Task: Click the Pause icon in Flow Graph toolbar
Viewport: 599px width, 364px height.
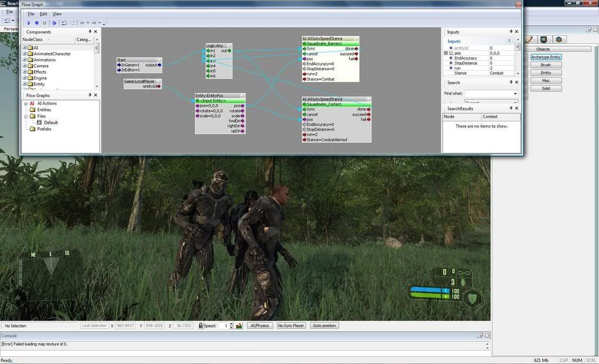Action: click(x=45, y=23)
